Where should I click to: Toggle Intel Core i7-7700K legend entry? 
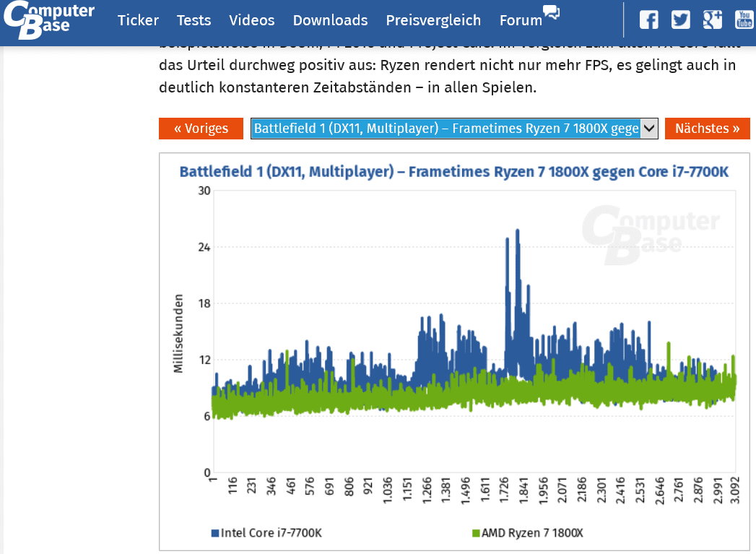(266, 533)
